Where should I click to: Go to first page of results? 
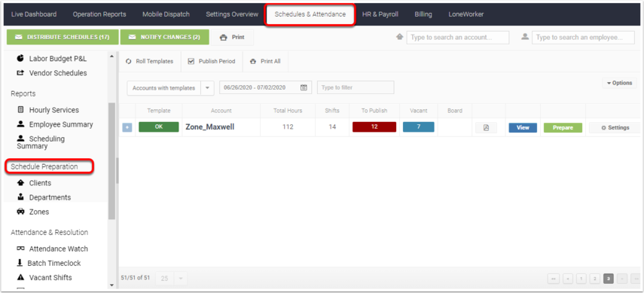point(553,279)
